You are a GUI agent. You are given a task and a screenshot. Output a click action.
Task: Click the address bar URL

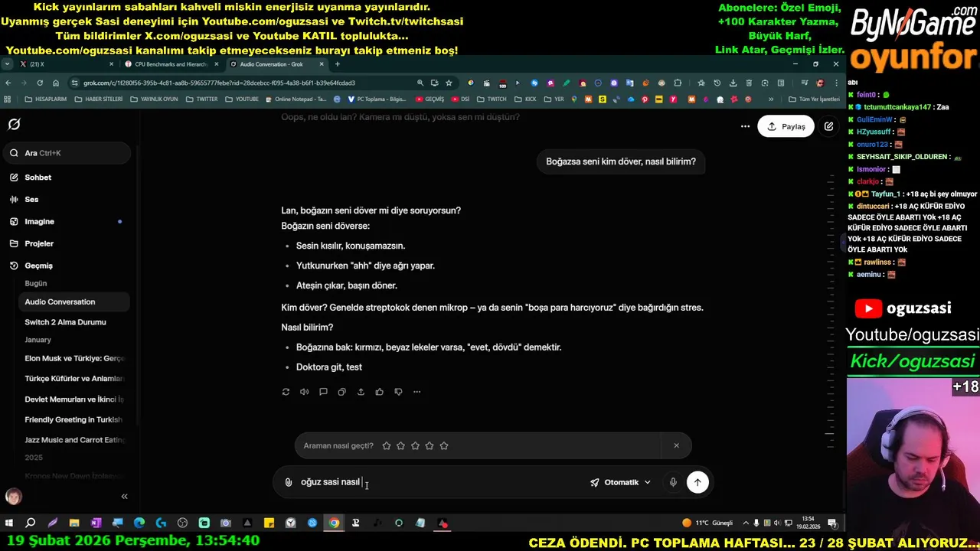click(x=219, y=83)
